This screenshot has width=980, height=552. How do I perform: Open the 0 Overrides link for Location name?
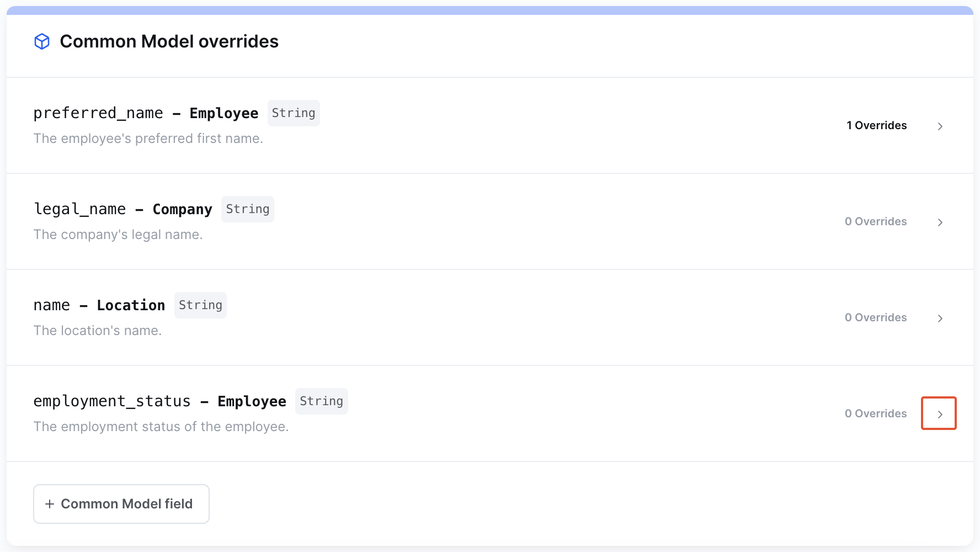click(x=876, y=317)
